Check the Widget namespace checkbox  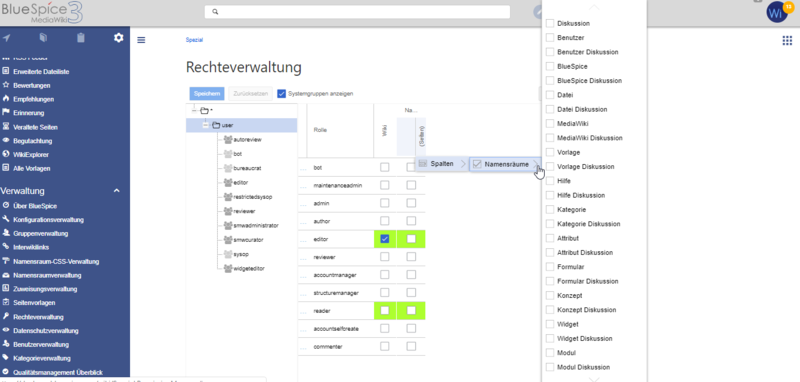pos(550,324)
